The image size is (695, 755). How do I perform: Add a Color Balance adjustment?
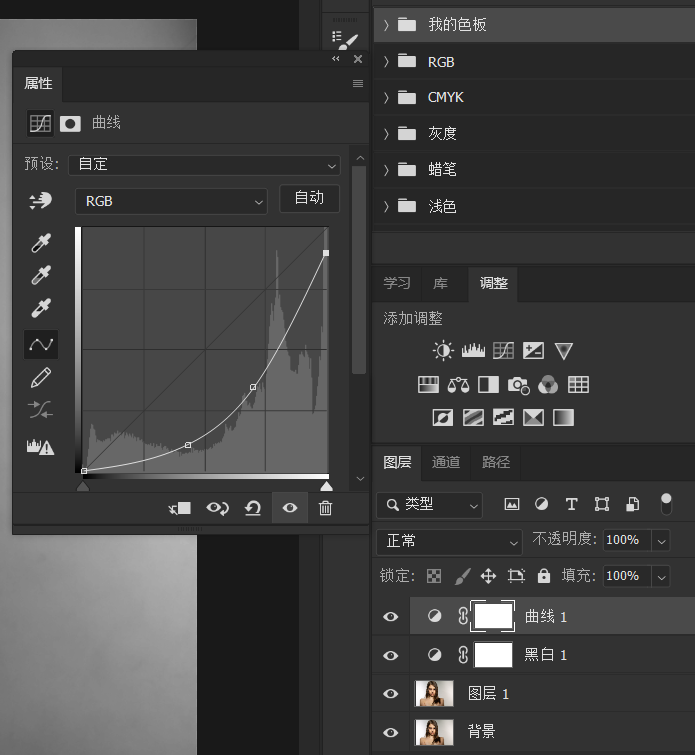pyautogui.click(x=459, y=384)
